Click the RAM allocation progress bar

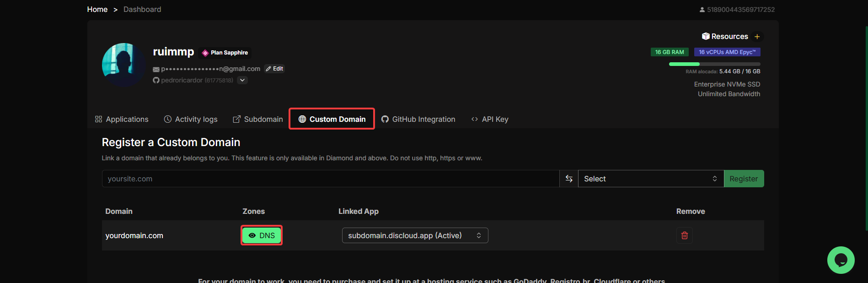714,64
